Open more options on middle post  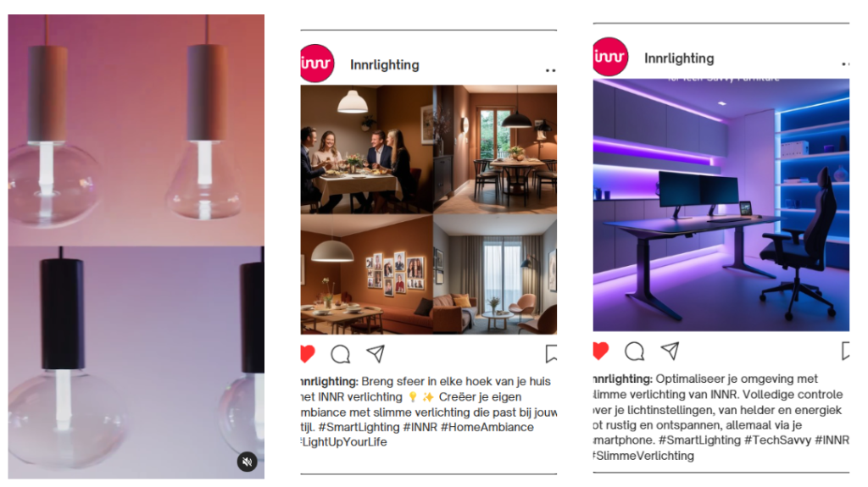pyautogui.click(x=550, y=70)
